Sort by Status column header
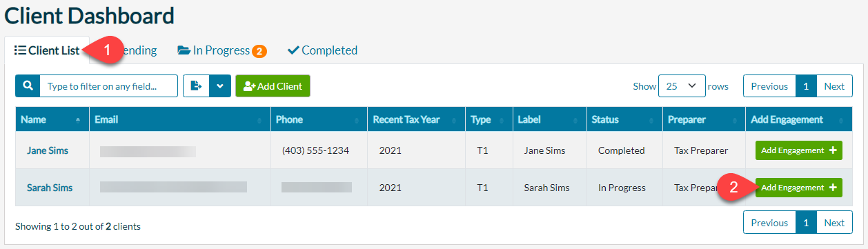This screenshot has width=868, height=249. (x=624, y=119)
